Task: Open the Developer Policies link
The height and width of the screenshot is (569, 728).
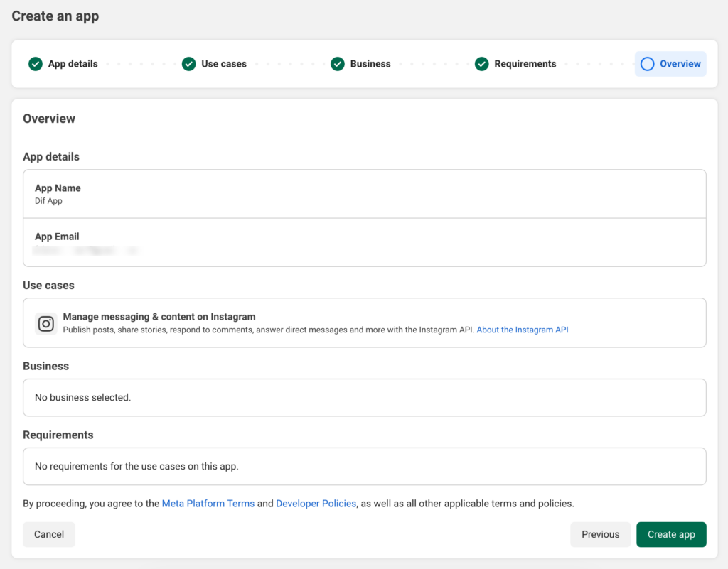Action: 316,504
